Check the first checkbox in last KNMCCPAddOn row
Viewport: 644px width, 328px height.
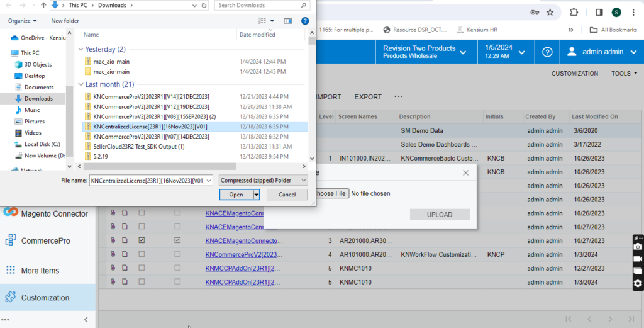(x=142, y=282)
